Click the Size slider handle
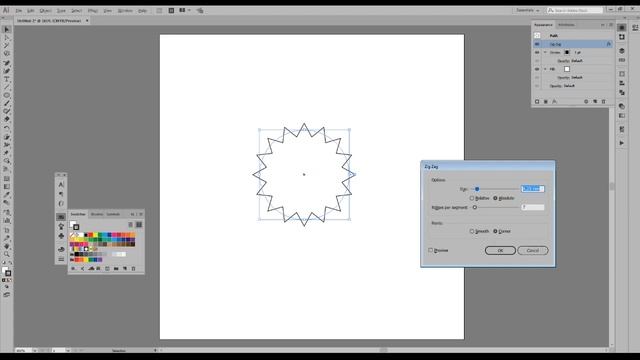 tap(477, 189)
